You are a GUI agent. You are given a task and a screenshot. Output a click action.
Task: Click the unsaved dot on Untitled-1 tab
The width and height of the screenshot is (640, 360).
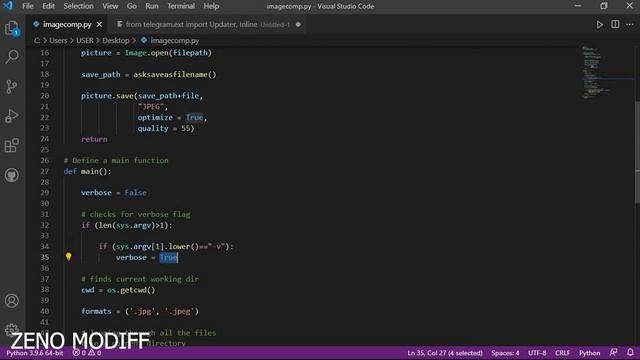click(x=298, y=24)
